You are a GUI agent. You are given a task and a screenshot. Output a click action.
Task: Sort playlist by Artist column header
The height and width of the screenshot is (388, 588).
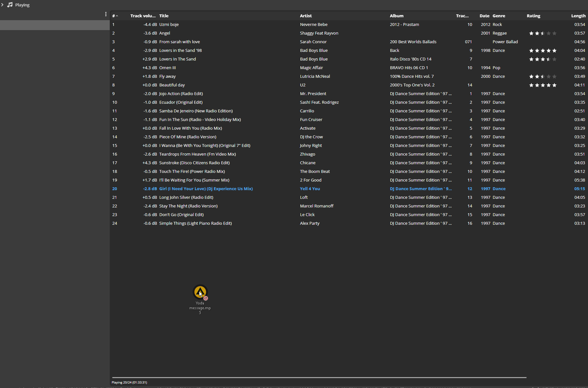click(x=306, y=16)
